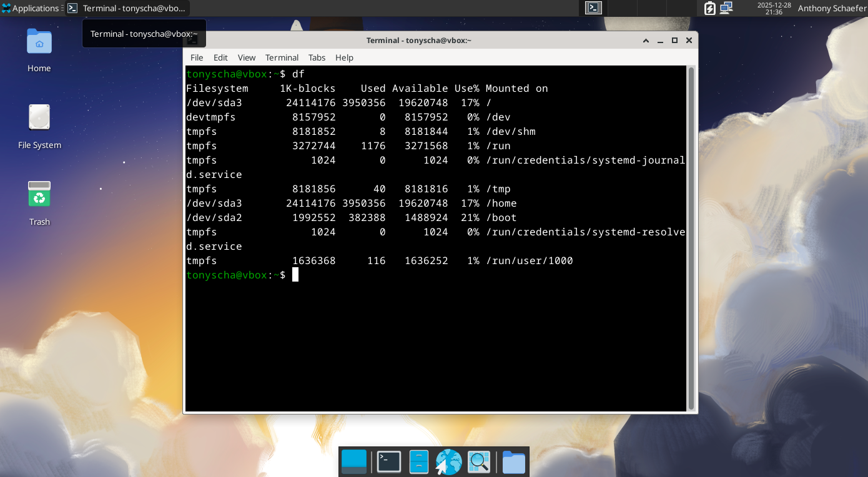Image resolution: width=868 pixels, height=477 pixels.
Task: Select the Terminal window button in the taskbar
Action: point(128,8)
